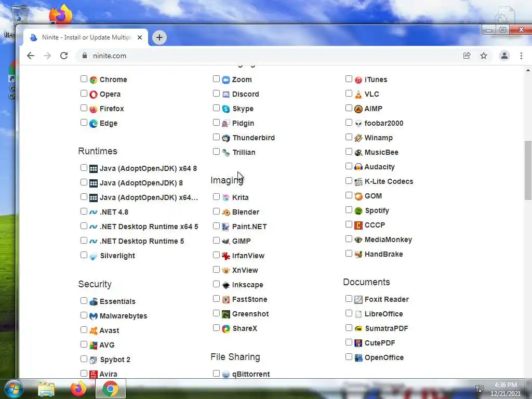Click the Discord icon
This screenshot has width=532, height=399.
tap(226, 95)
